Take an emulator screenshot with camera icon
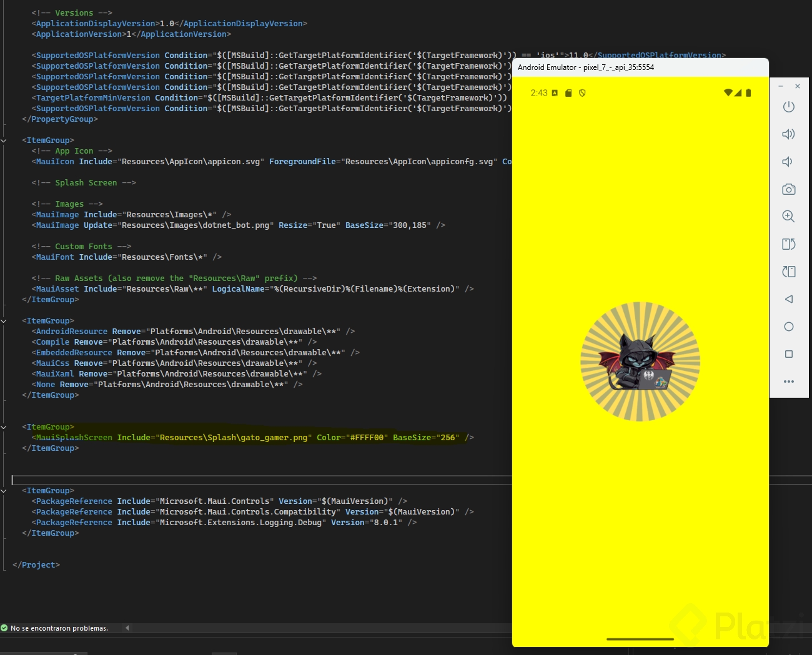This screenshot has width=812, height=655. pyautogui.click(x=788, y=189)
